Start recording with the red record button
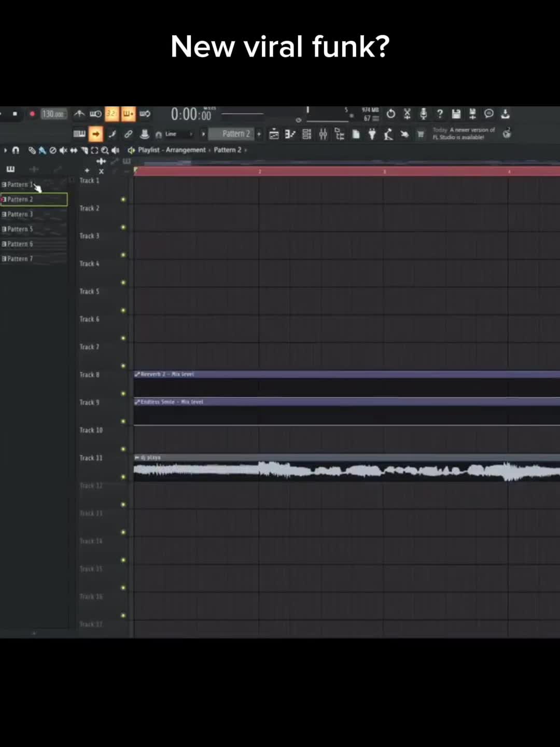This screenshot has width=560, height=747. [32, 114]
